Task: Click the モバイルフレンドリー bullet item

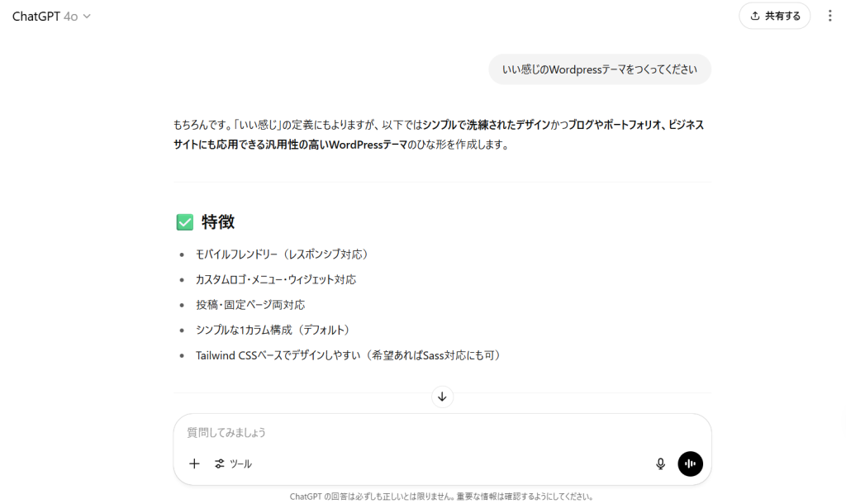Action: pyautogui.click(x=281, y=254)
